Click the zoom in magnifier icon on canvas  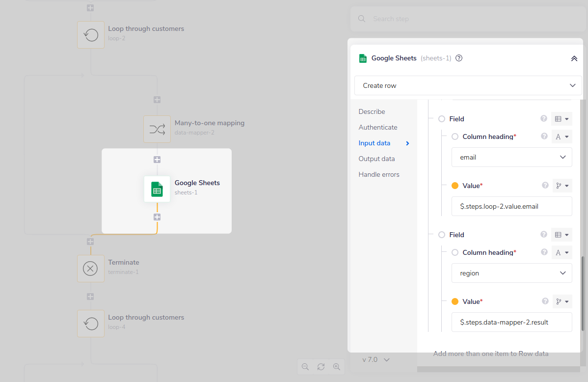point(337,367)
